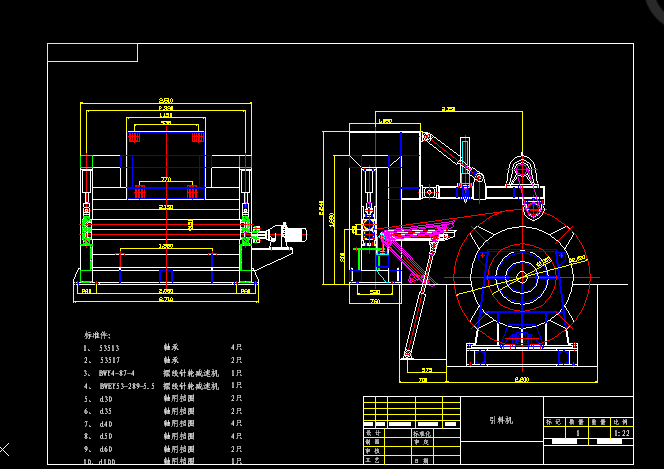Click quantity 4只 in the 53513 row

pyautogui.click(x=236, y=348)
